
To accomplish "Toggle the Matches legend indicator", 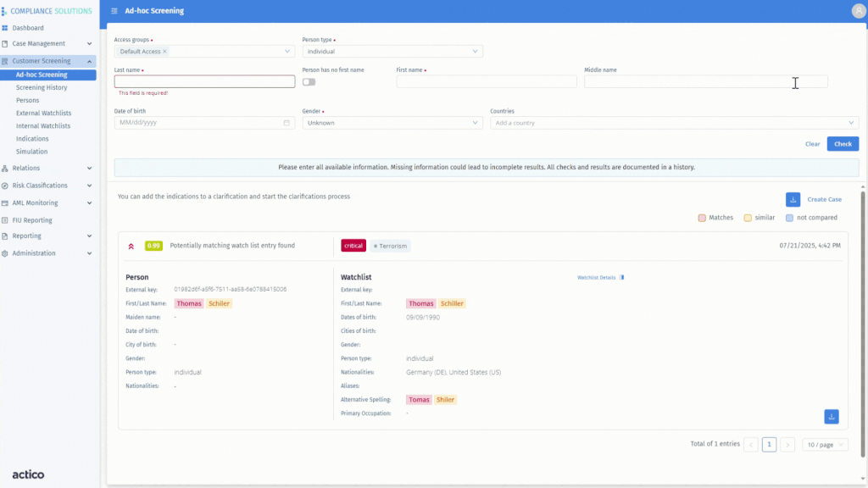I will point(701,218).
